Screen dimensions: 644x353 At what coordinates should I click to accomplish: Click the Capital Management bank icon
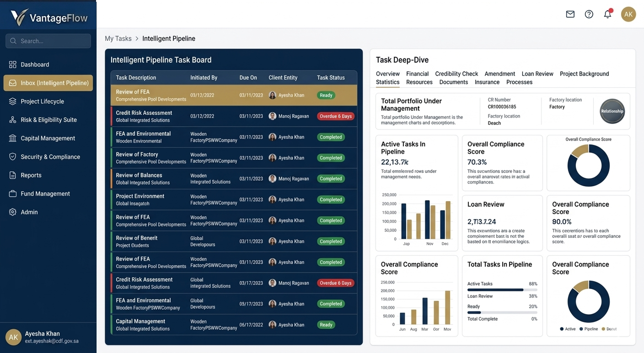[x=13, y=138]
